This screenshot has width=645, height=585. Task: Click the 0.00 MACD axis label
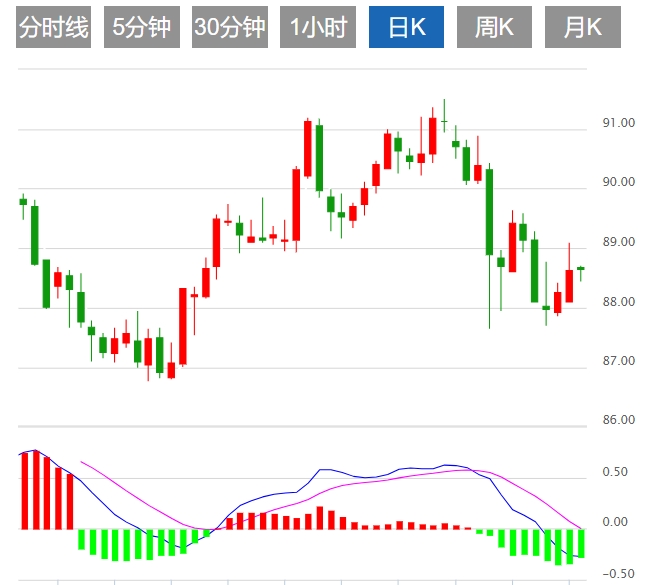pos(615,522)
